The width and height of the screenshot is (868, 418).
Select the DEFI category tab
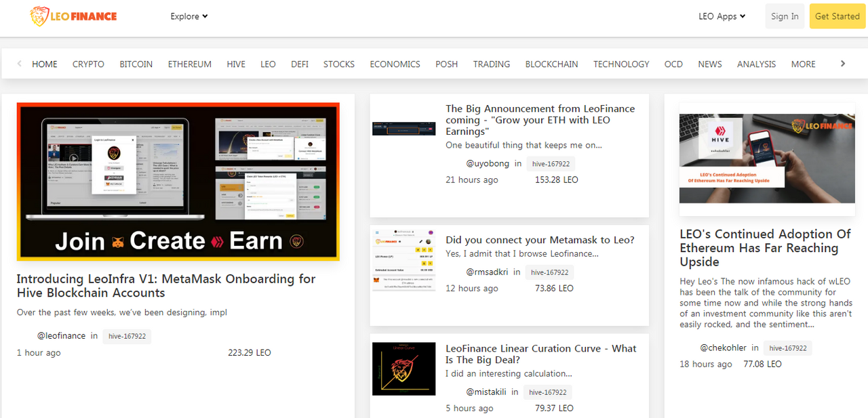coord(300,64)
